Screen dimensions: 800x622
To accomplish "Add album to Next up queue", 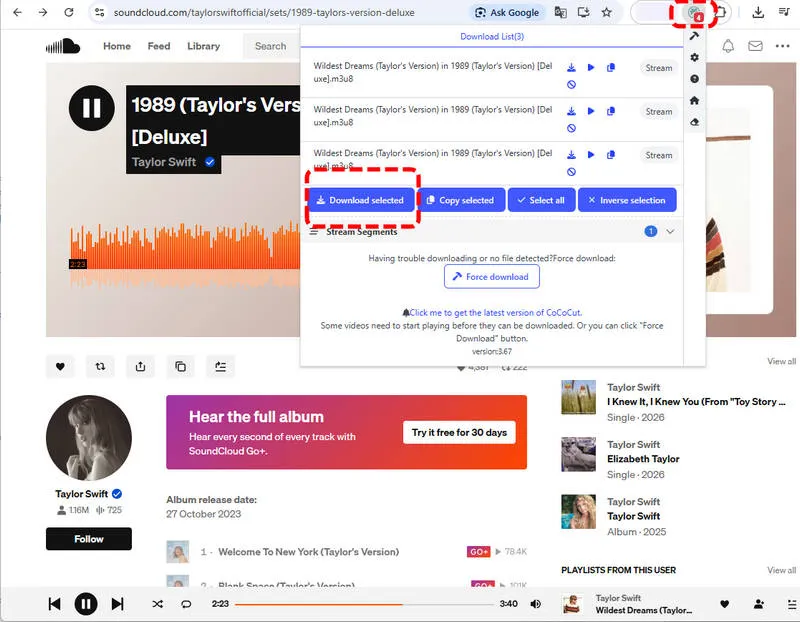I will click(x=220, y=366).
